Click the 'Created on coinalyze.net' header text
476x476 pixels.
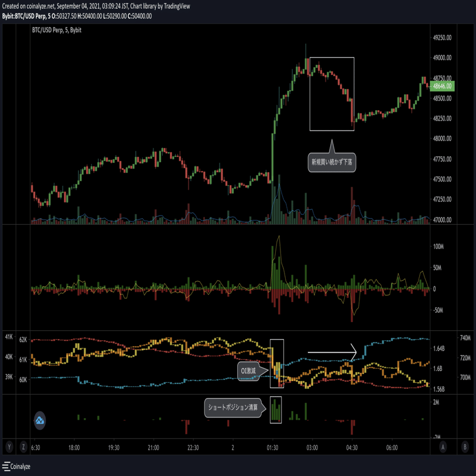96,6
